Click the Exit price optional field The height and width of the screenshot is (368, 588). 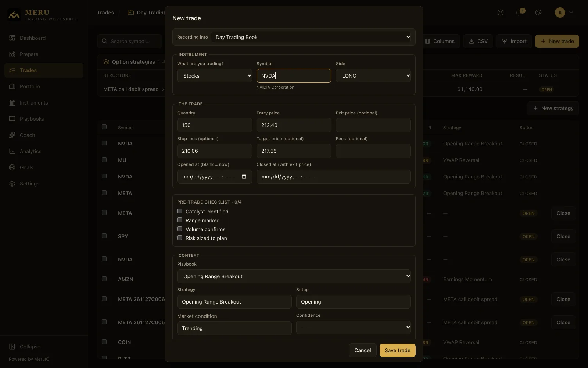coord(373,125)
